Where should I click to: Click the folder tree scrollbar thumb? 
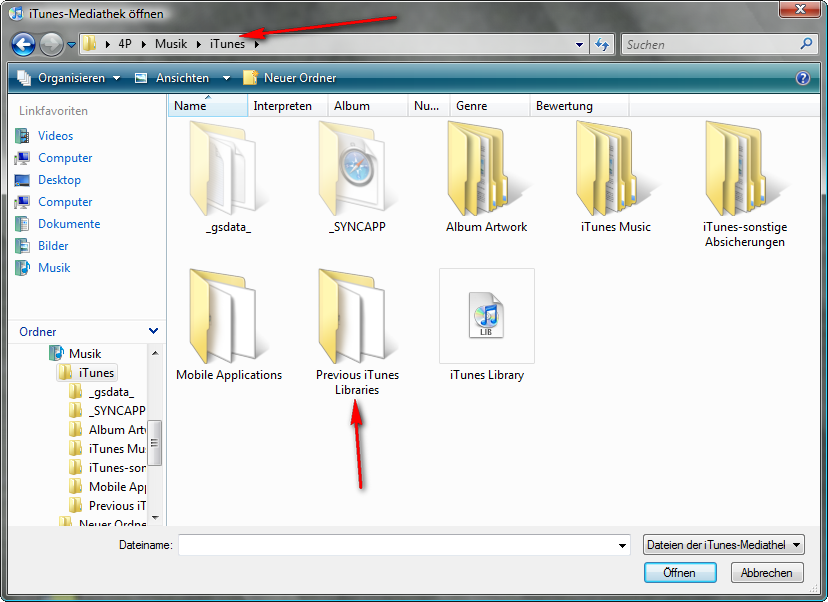point(154,443)
